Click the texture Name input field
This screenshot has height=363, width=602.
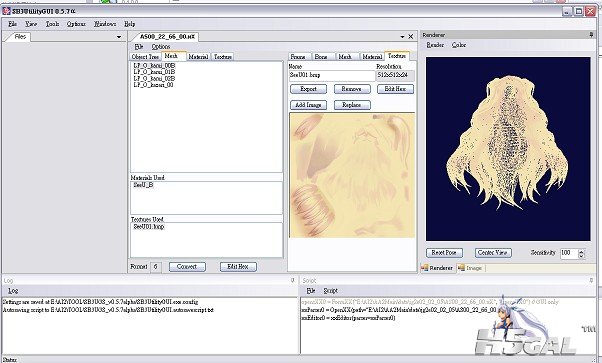[x=332, y=75]
